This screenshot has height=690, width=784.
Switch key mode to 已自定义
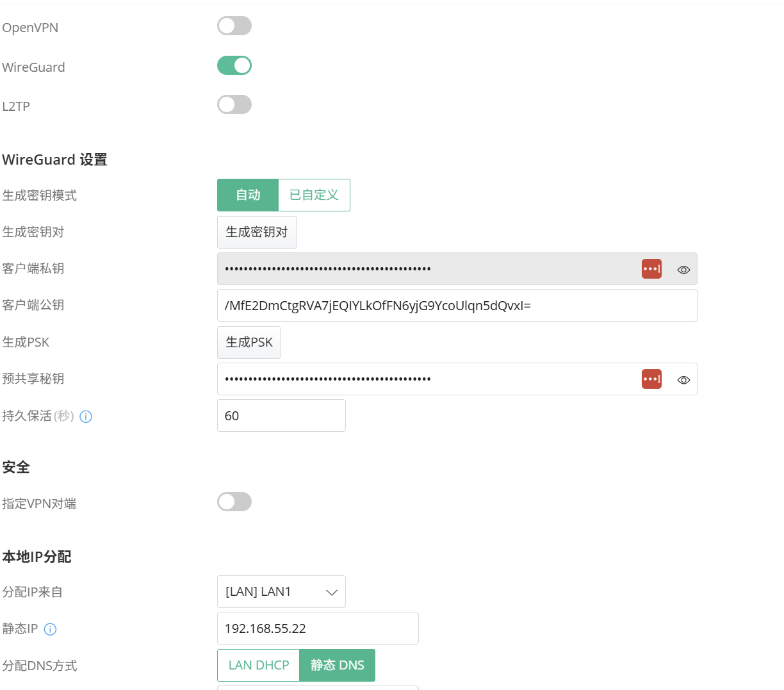click(x=314, y=195)
